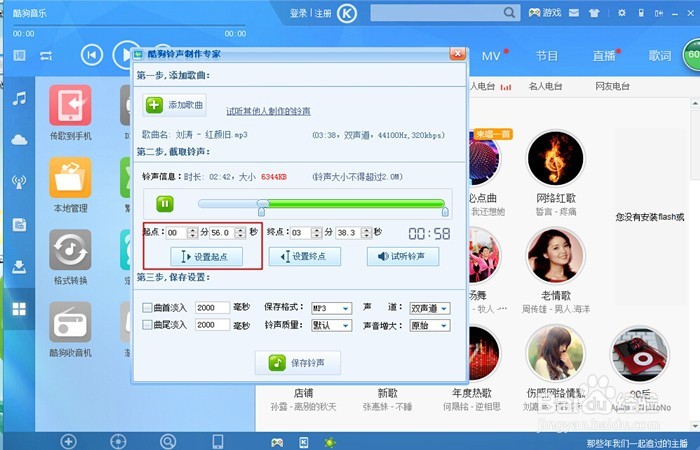This screenshot has height=450, width=700.
Task: Open the 声音增大 volume boost dropdown
Action: (430, 325)
